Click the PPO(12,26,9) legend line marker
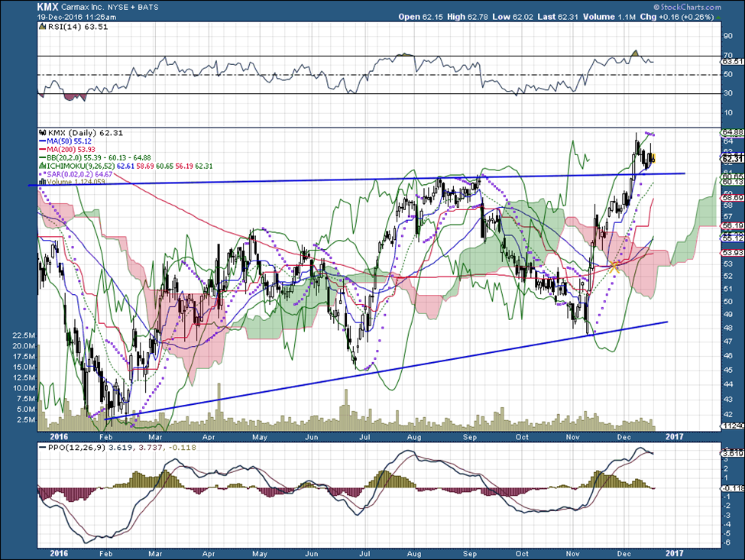745x560 pixels. coord(44,448)
